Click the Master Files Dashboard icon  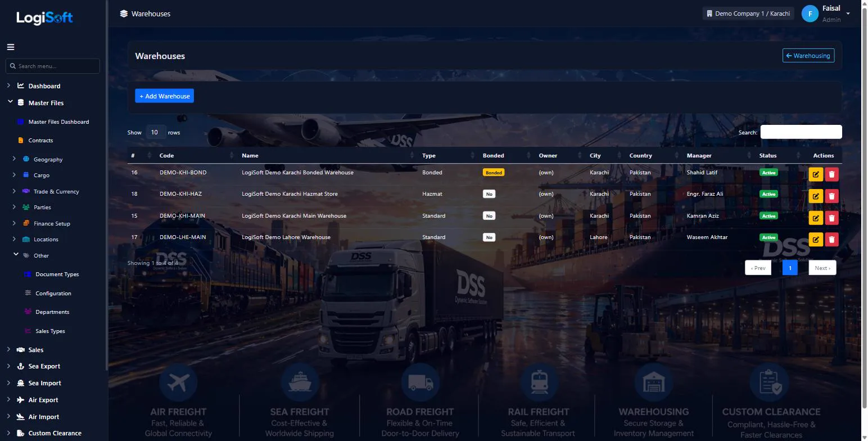point(21,121)
